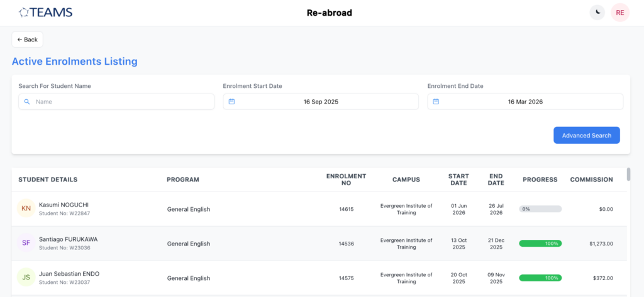Screen dimensions: 644x297
Task: Select student name Kasumi NOGUCHI
Action: 64,205
